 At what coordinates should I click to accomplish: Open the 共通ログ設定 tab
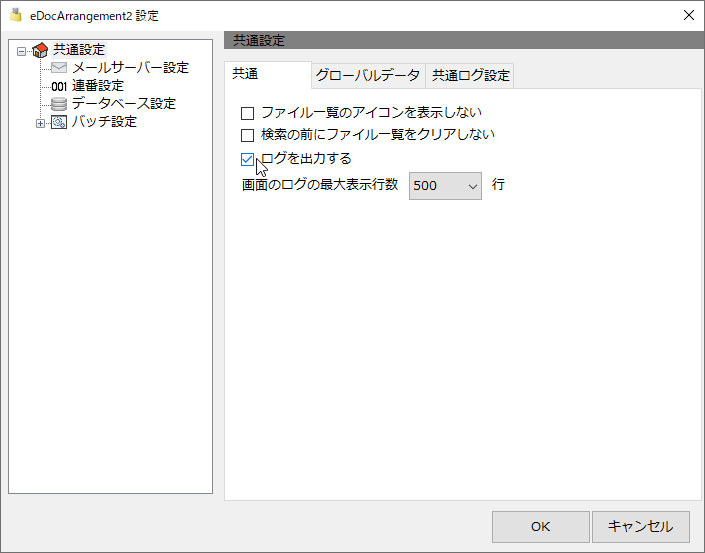470,75
